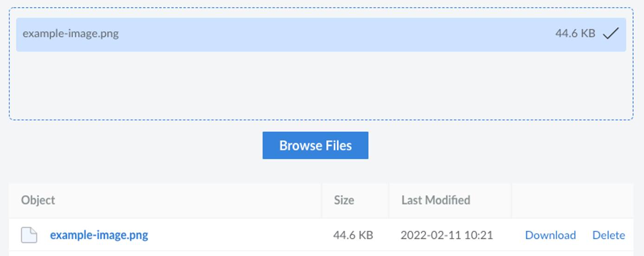Download the example-image.png object
Viewport: 644px width, 256px height.
[x=550, y=235]
